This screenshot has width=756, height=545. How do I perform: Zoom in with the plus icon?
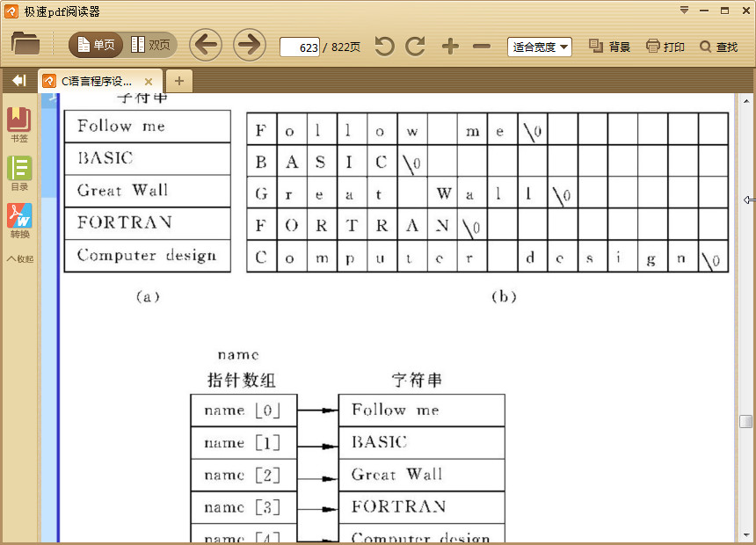[x=450, y=47]
